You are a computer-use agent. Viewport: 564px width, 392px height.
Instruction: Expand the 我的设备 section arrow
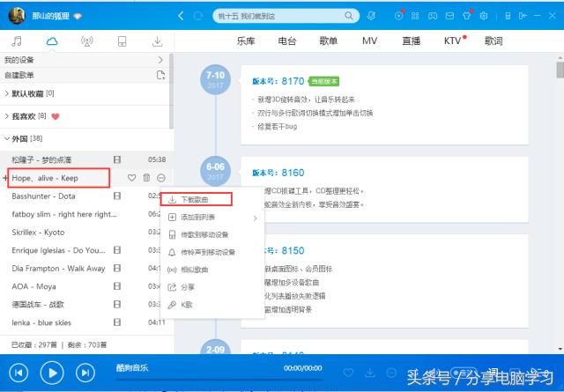pos(160,59)
